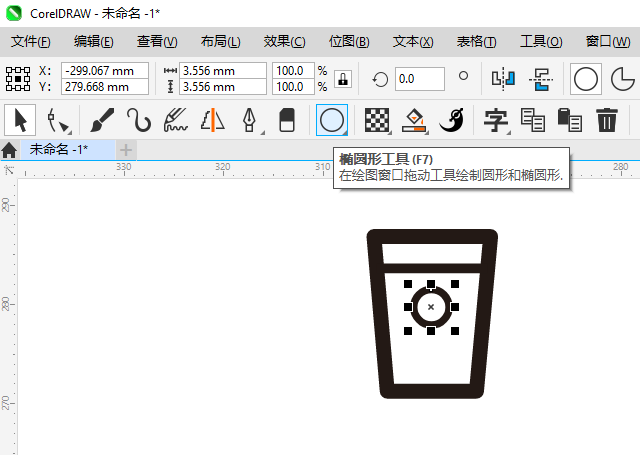Image resolution: width=640 pixels, height=455 pixels.
Task: Choose the full Ellipse shape mode
Action: 586,79
